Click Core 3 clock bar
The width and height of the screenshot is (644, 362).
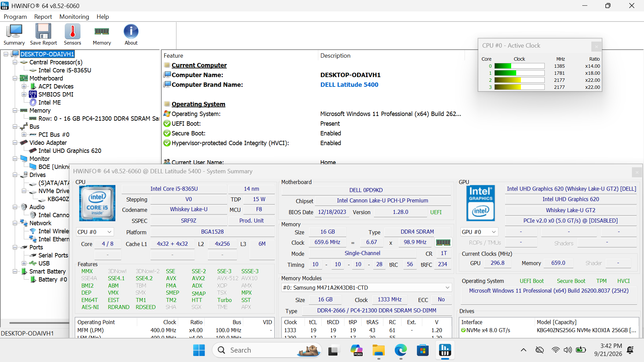(x=519, y=87)
